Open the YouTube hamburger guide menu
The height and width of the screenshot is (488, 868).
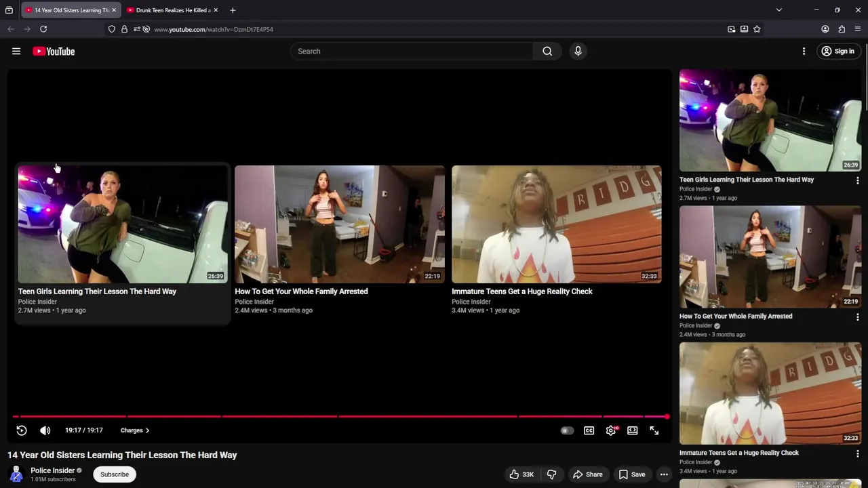(16, 52)
